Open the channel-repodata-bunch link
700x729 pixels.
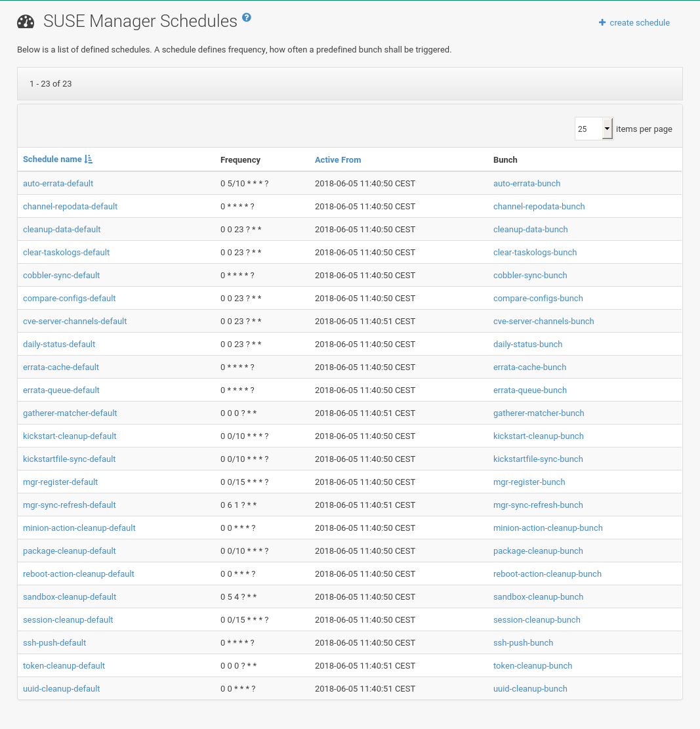(x=539, y=206)
